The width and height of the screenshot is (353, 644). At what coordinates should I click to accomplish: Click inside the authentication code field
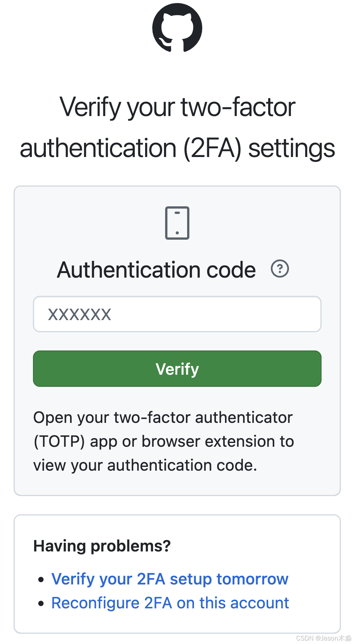176,314
